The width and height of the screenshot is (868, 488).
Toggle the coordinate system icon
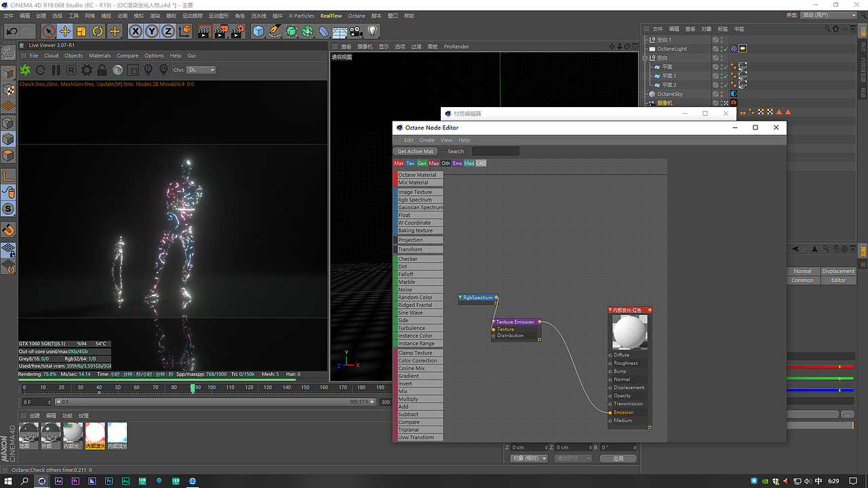coord(185,31)
